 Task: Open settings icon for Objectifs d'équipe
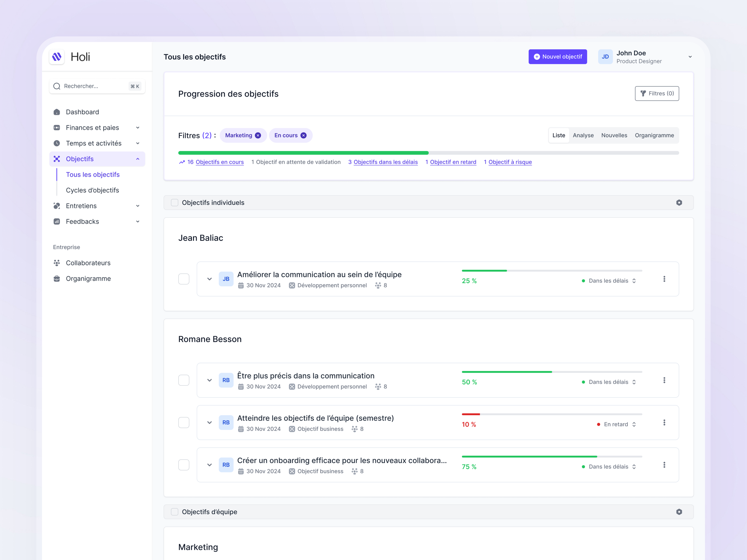679,512
